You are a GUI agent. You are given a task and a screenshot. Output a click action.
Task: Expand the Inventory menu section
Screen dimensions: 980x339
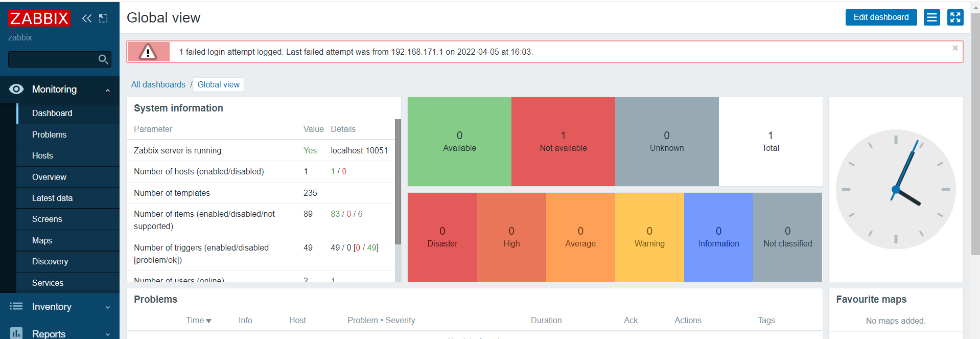click(x=108, y=307)
